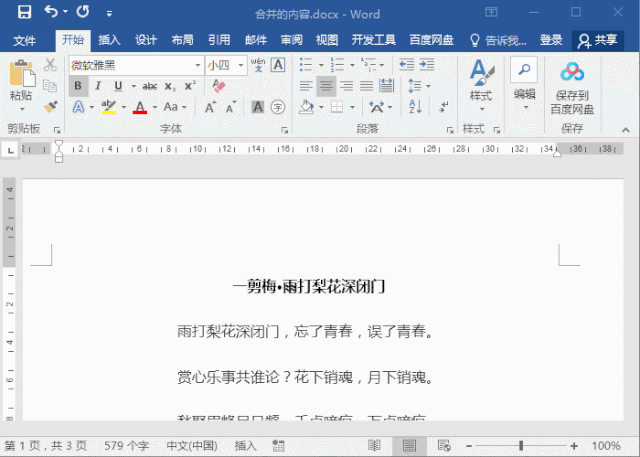Expand the Paste options arrow

22,109
